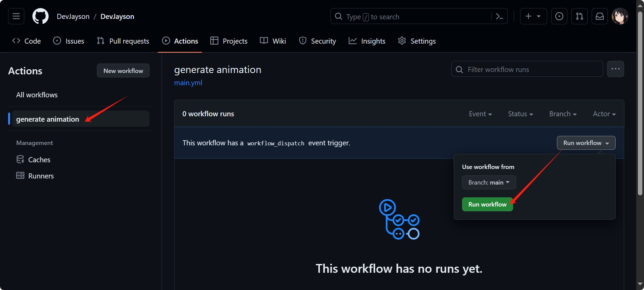Open the user avatar menu

pos(620,16)
